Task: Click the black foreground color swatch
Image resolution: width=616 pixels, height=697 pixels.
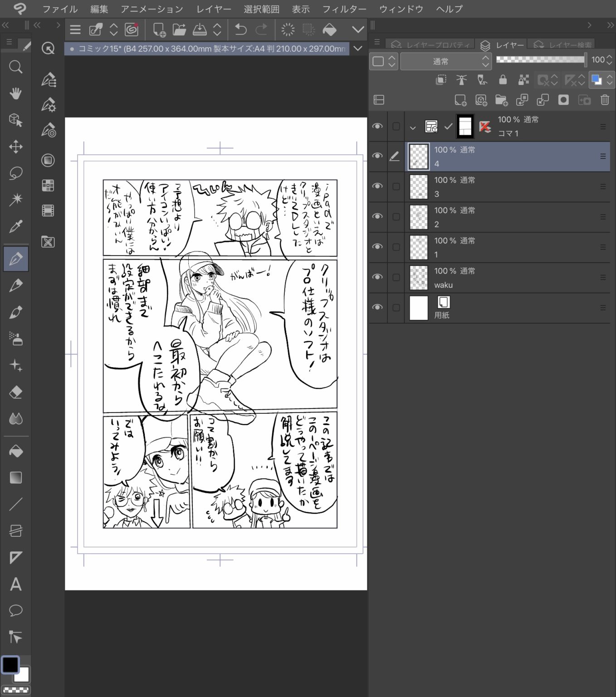Action: coord(10,665)
